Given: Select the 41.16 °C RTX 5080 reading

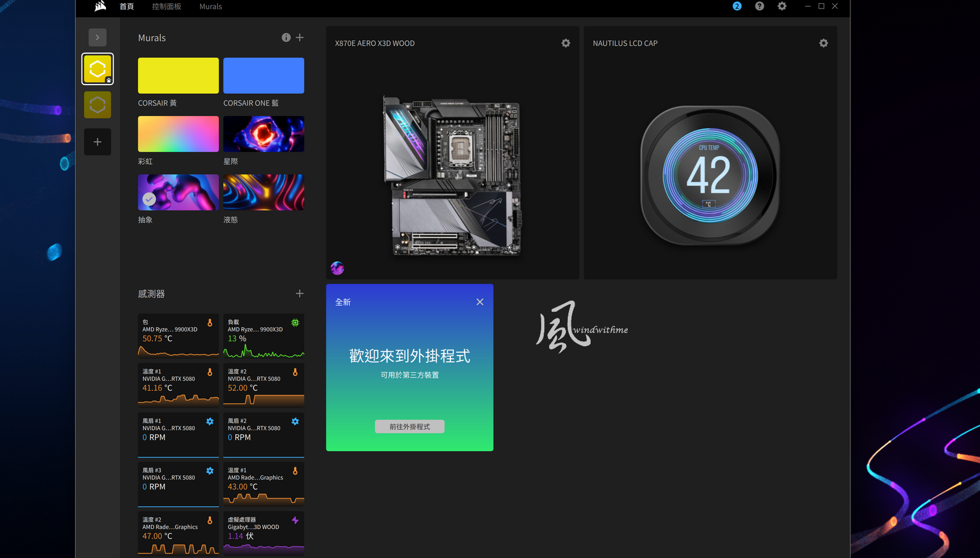Looking at the screenshot, I should click(x=157, y=388).
